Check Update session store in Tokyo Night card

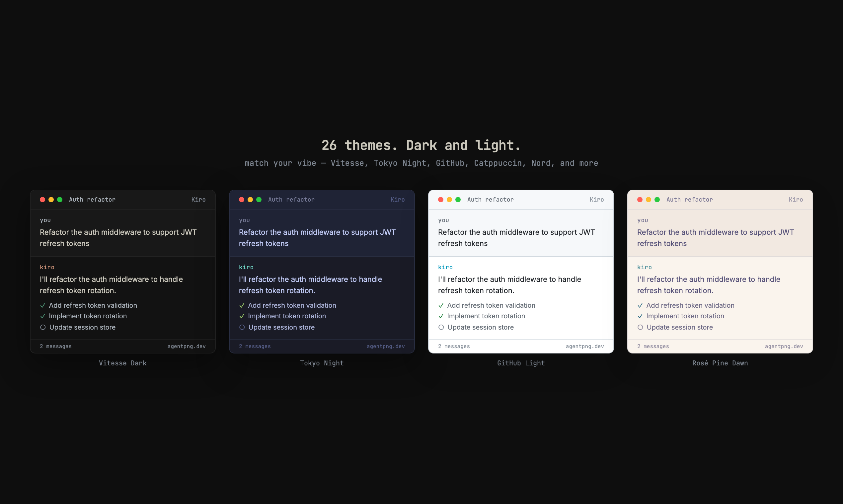point(242,327)
